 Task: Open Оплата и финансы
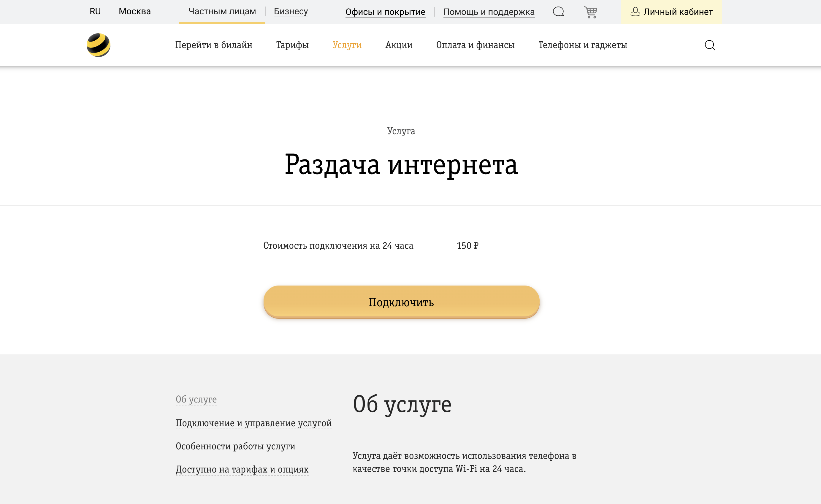(x=475, y=45)
